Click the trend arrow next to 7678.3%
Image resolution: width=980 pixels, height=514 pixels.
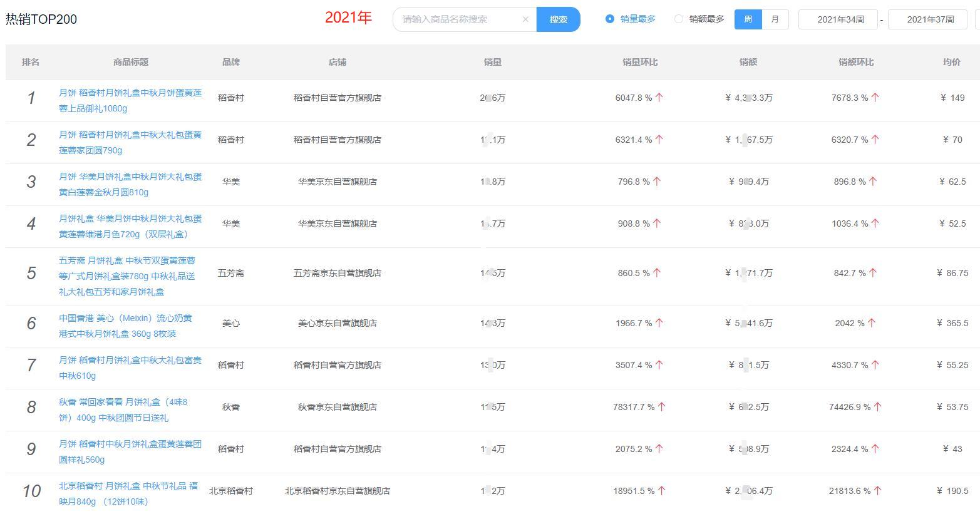point(876,98)
